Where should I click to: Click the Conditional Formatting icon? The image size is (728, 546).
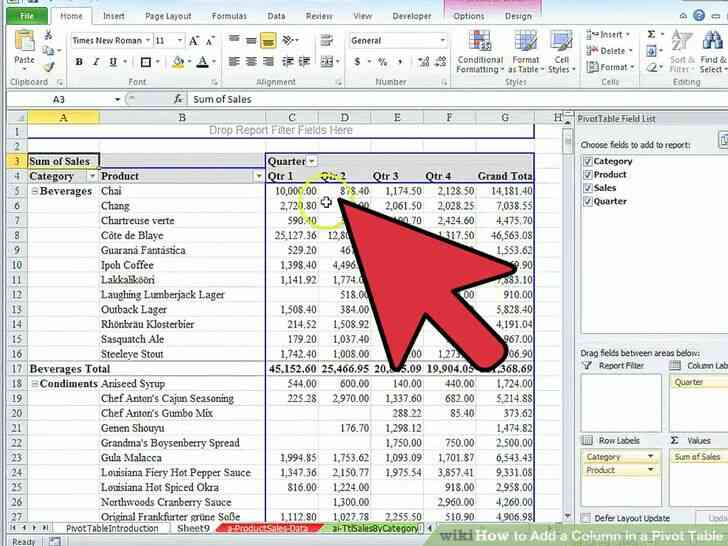coord(479,51)
